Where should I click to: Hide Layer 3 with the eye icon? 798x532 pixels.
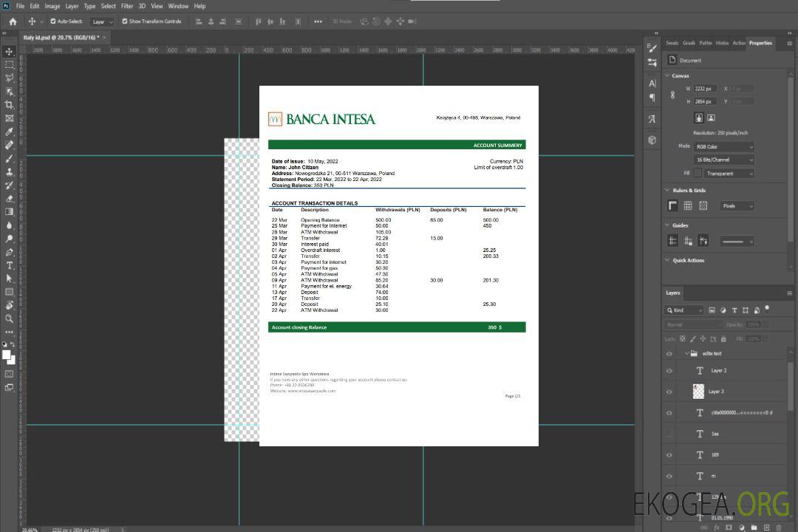point(669,392)
